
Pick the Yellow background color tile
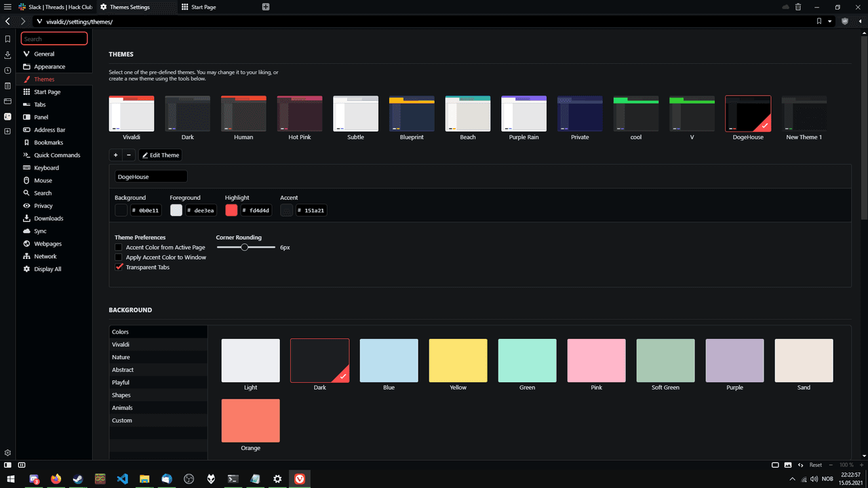(458, 361)
